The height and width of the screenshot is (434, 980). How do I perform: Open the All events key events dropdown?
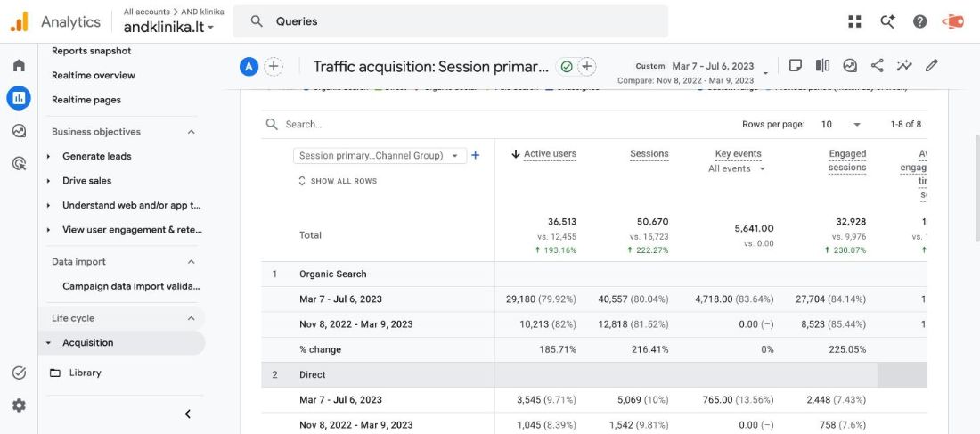737,168
